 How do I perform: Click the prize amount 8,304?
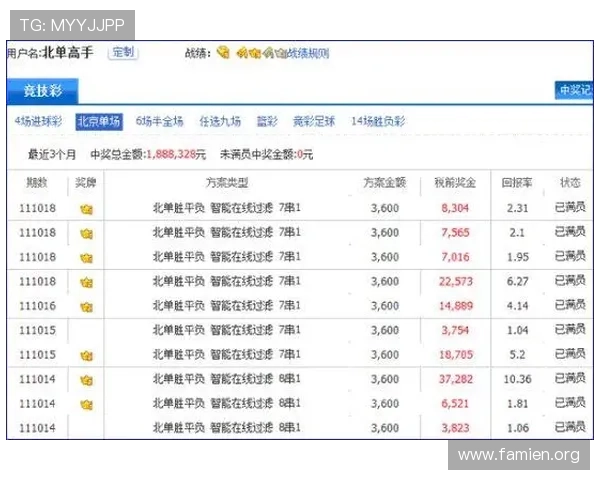(455, 208)
